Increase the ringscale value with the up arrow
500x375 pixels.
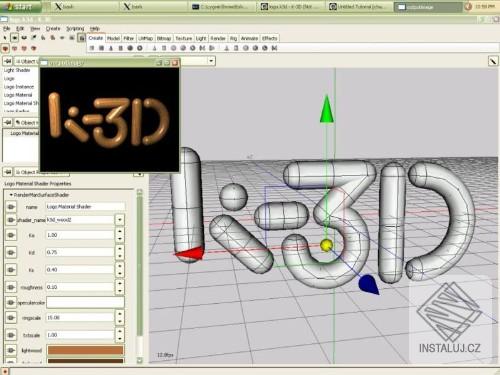(120, 314)
